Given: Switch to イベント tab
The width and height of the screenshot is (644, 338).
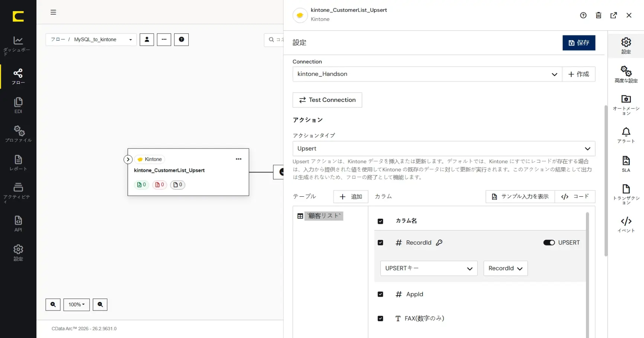Looking at the screenshot, I should tap(626, 225).
